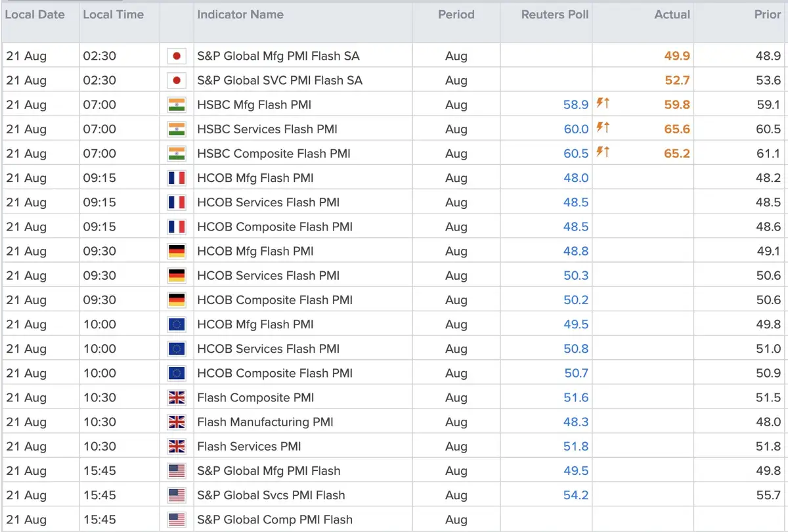Image resolution: width=788 pixels, height=532 pixels.
Task: Select the actual value 52.7
Action: [677, 80]
